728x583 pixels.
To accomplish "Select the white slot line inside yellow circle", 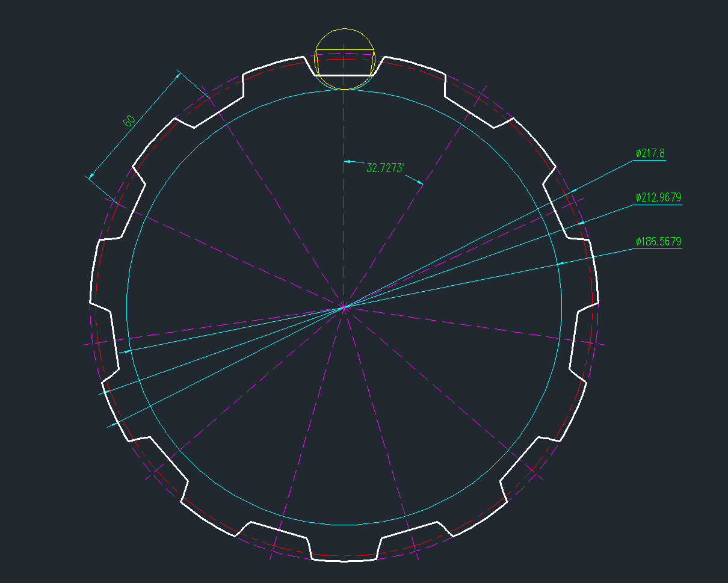I will point(344,75).
